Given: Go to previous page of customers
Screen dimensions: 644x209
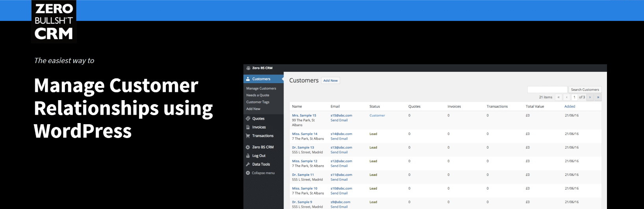Looking at the screenshot, I should point(567,97).
